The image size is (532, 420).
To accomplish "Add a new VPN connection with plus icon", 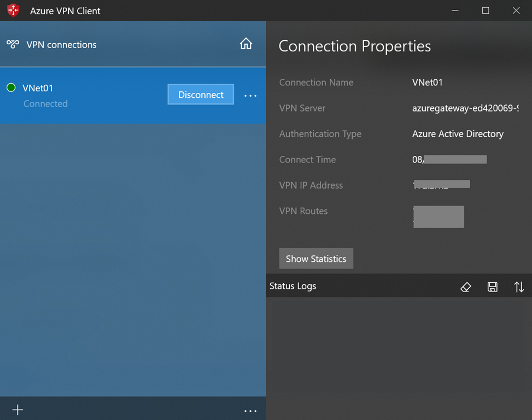I will [17, 410].
